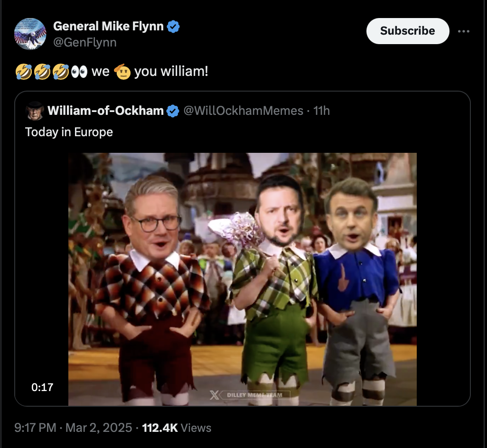View the 112.4K Views count
This screenshot has height=448, width=487.
(x=177, y=428)
